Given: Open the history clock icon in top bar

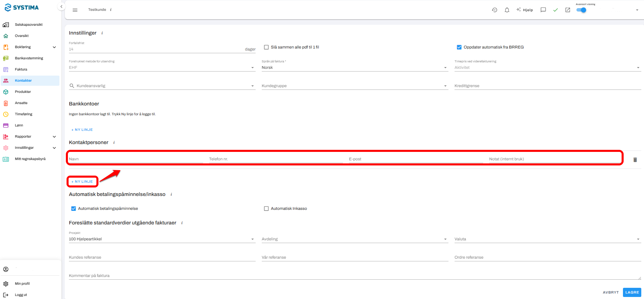Looking at the screenshot, I should point(495,10).
